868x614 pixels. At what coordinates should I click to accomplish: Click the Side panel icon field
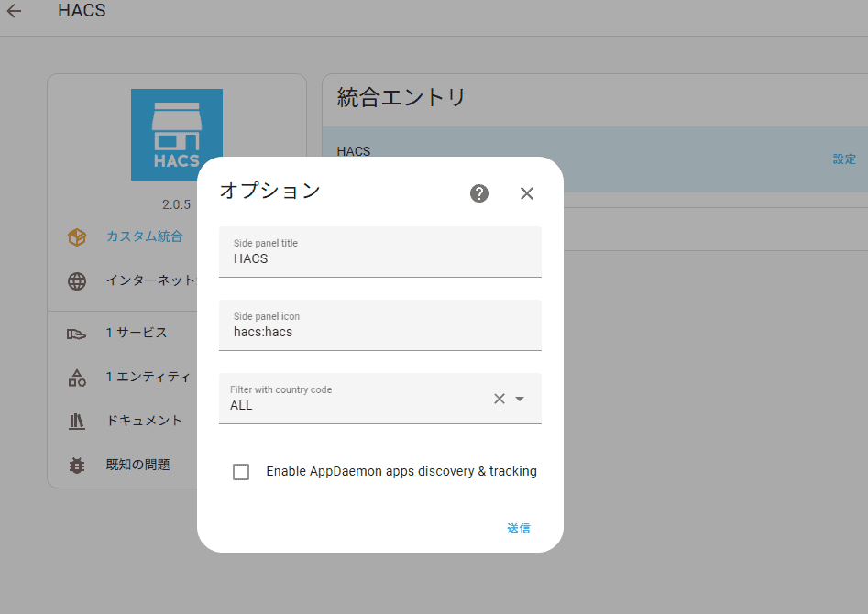click(380, 325)
